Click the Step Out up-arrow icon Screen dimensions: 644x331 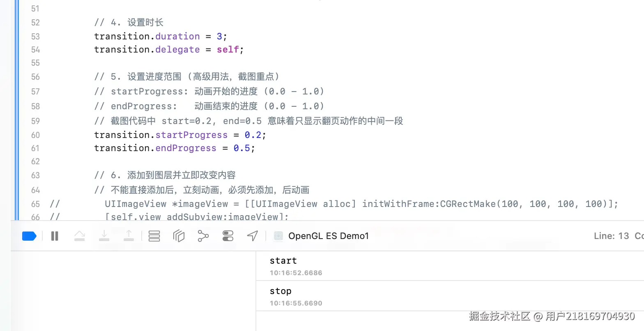pyautogui.click(x=129, y=235)
